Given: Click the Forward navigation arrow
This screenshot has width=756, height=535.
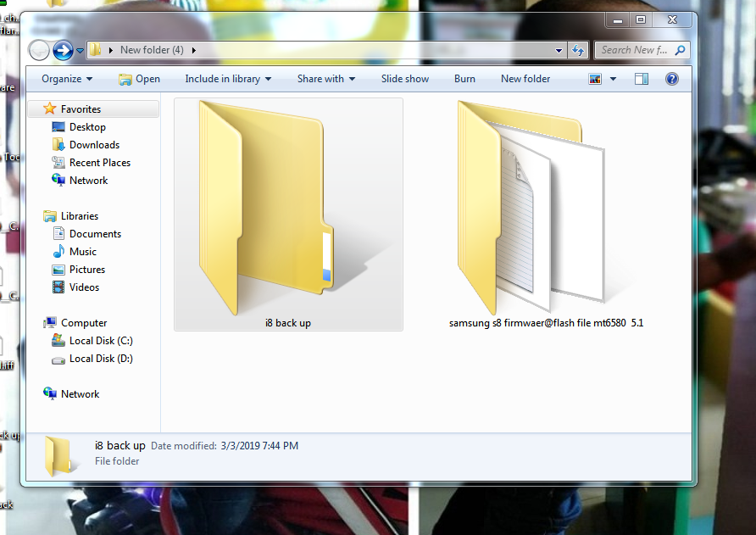Looking at the screenshot, I should (x=63, y=50).
